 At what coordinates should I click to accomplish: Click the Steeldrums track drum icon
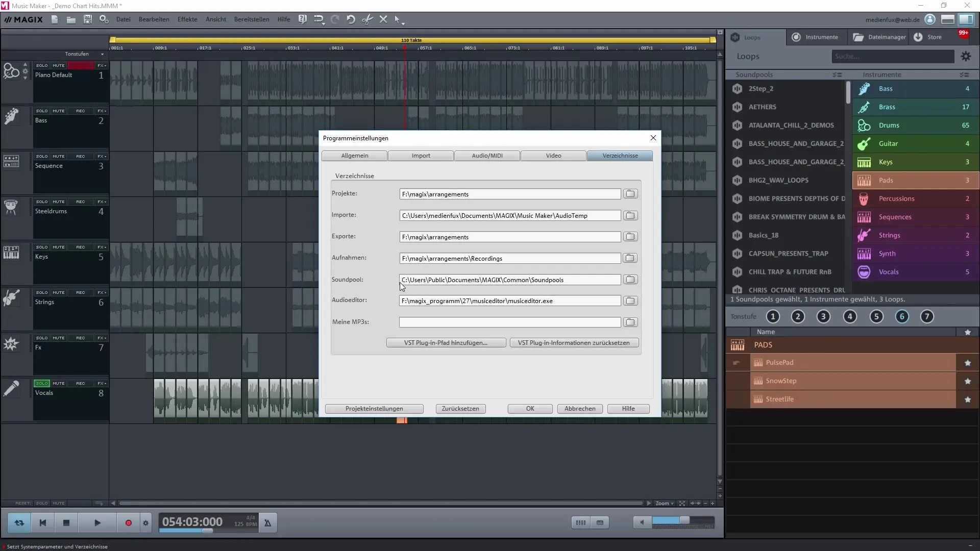click(x=11, y=207)
